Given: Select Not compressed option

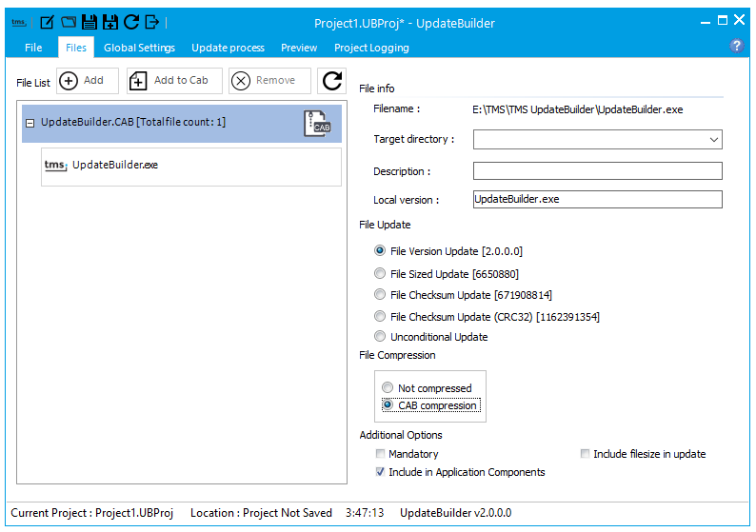Looking at the screenshot, I should [427, 388].
